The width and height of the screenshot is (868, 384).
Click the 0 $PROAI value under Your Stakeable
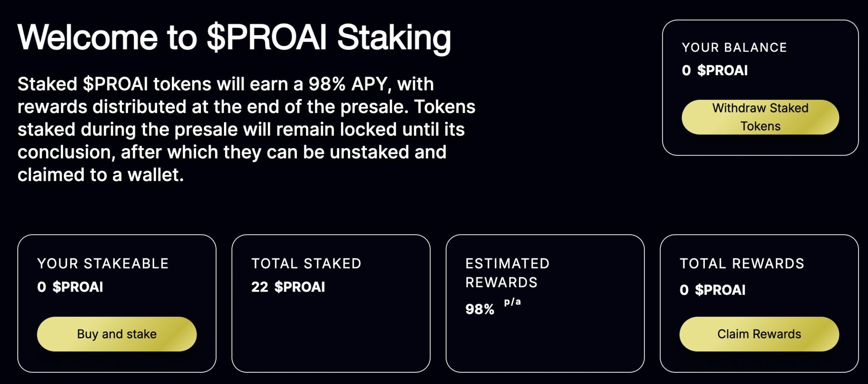70,287
